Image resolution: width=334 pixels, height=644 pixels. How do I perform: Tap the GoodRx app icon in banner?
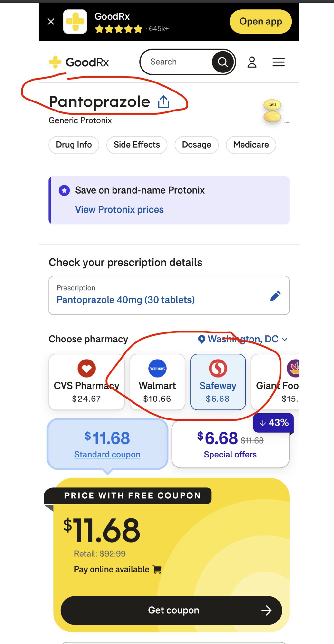point(75,22)
